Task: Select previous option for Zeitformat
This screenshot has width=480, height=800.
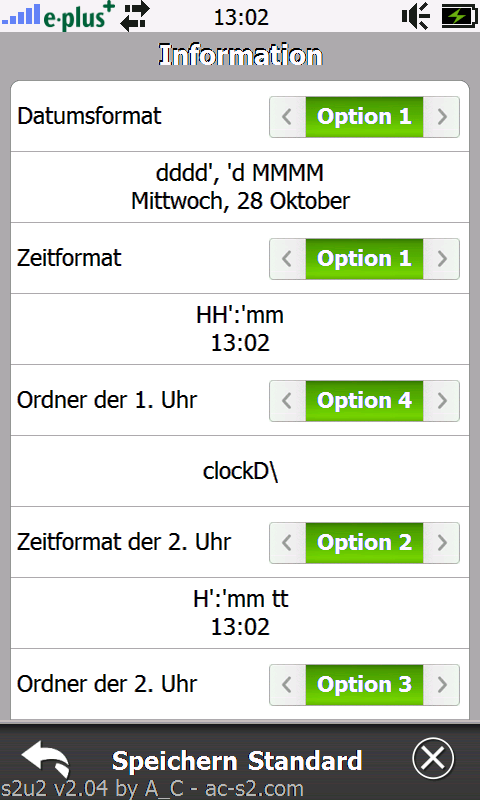Action: pyautogui.click(x=287, y=259)
